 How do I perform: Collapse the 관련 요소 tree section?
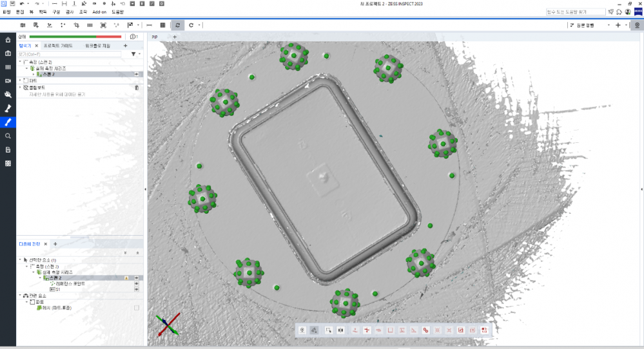pos(19,296)
